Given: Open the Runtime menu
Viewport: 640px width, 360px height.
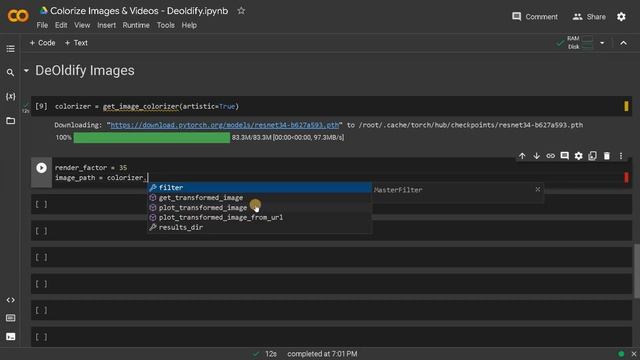Looking at the screenshot, I should click(x=136, y=25).
